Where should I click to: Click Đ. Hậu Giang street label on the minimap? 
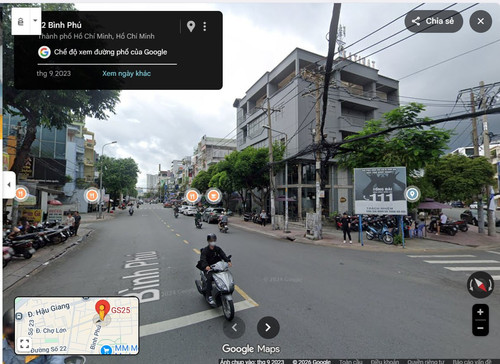pos(49,310)
